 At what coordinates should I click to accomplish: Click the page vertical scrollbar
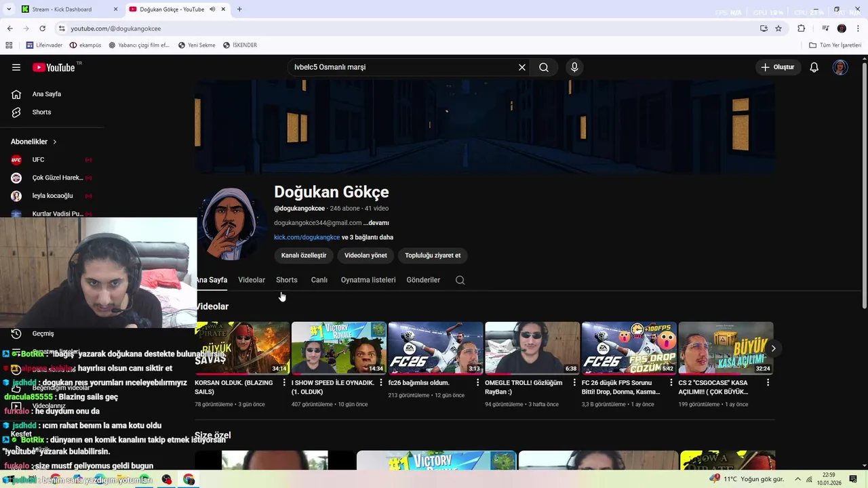tap(864, 186)
